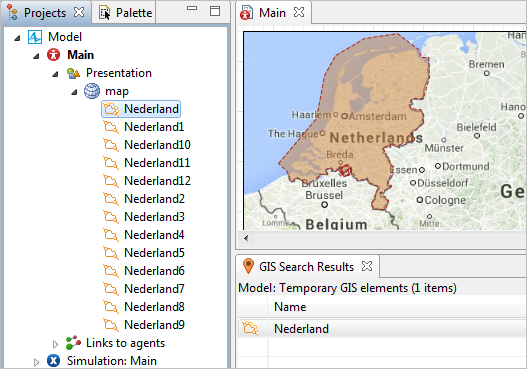Click Nederland icon in GIS Search Results
Viewport: 527px width, 369px height.
pyautogui.click(x=250, y=328)
